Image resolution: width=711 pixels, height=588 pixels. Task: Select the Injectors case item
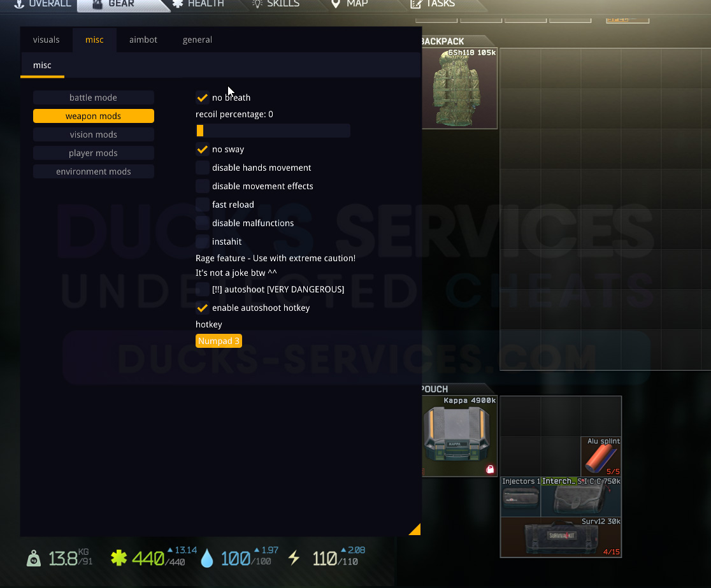tap(521, 497)
